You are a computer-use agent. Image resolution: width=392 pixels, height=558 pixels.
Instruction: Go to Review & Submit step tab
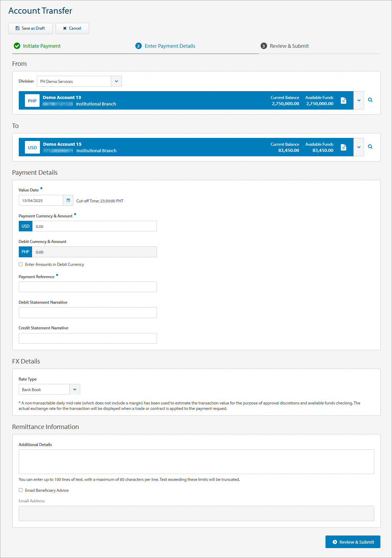(289, 46)
